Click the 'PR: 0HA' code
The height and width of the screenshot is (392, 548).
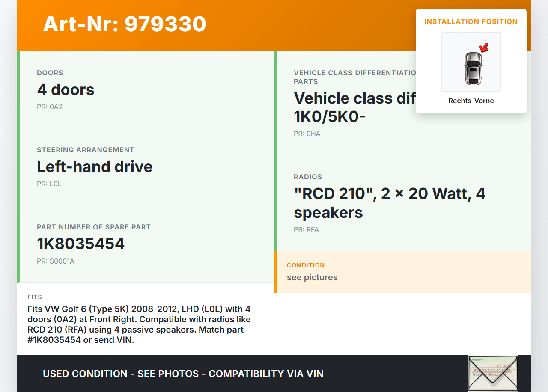tap(307, 134)
